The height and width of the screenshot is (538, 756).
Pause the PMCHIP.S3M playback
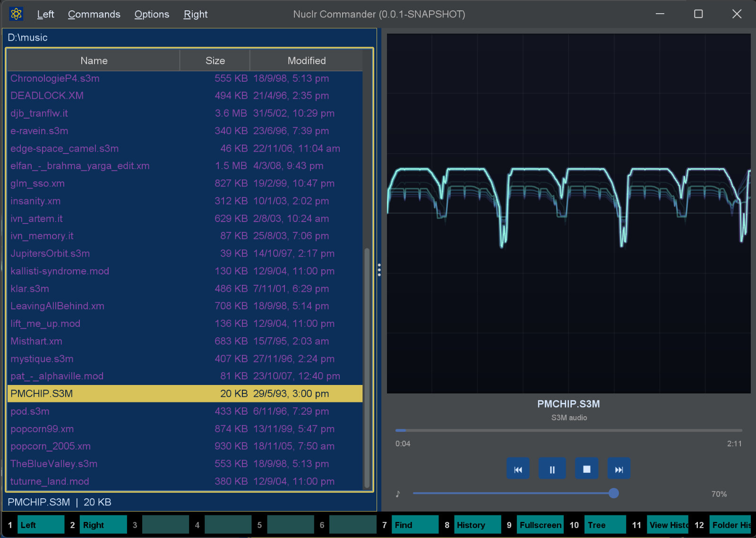[x=552, y=469]
